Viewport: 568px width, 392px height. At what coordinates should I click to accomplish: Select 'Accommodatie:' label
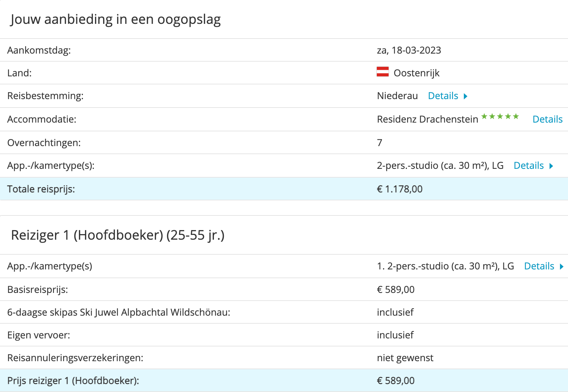(42, 119)
